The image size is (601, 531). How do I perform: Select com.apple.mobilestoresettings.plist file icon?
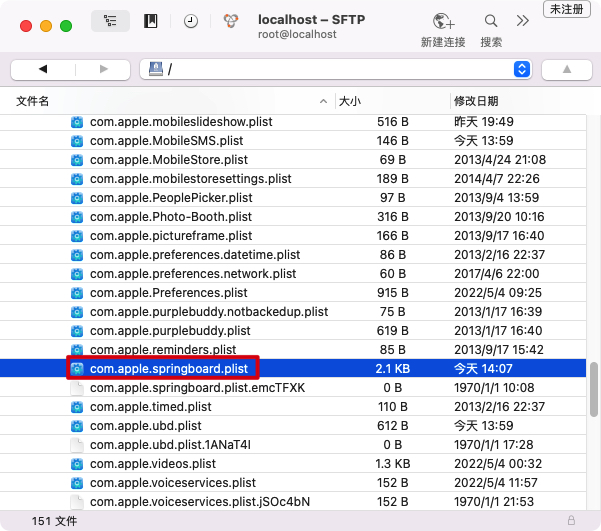[77, 179]
